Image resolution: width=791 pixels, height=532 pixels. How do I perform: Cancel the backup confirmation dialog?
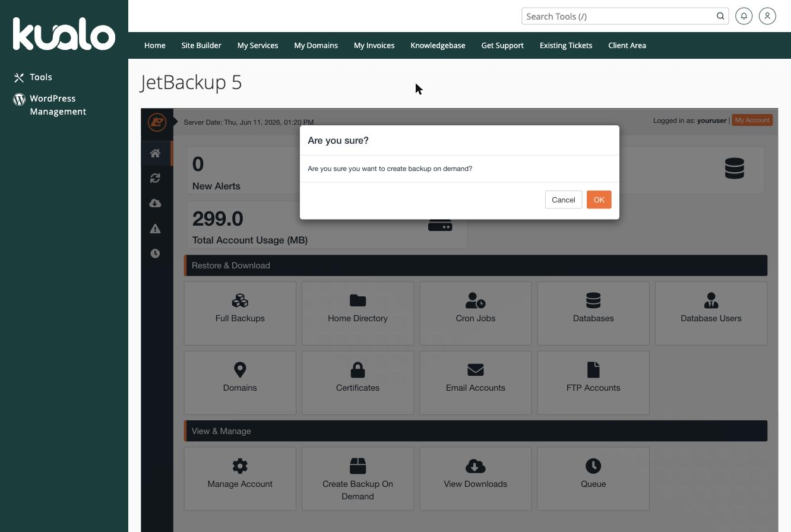tap(563, 199)
